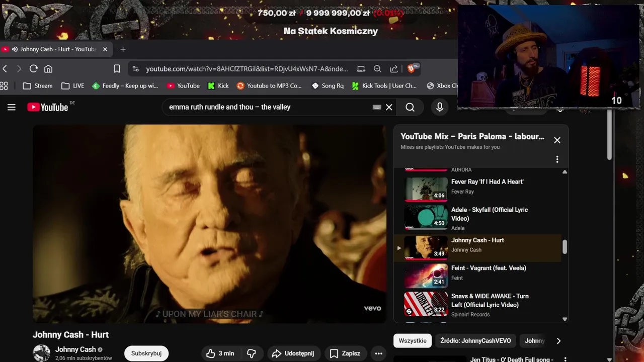This screenshot has height=362, width=644.
Task: Show next filter chips with right arrow
Action: click(x=558, y=341)
